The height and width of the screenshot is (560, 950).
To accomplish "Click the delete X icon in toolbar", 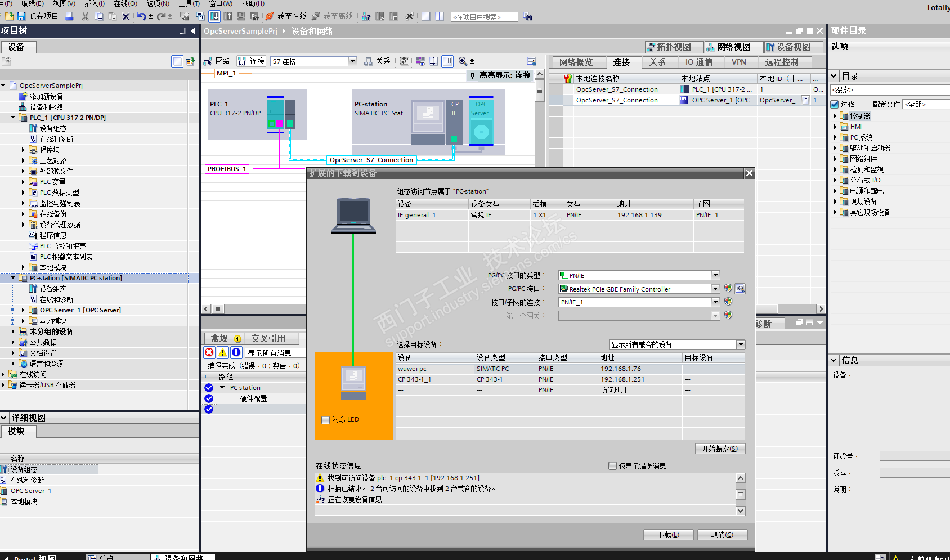I will click(x=126, y=16).
